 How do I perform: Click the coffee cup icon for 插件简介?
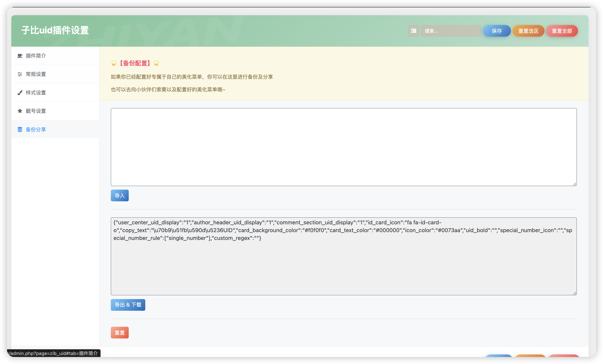(20, 56)
